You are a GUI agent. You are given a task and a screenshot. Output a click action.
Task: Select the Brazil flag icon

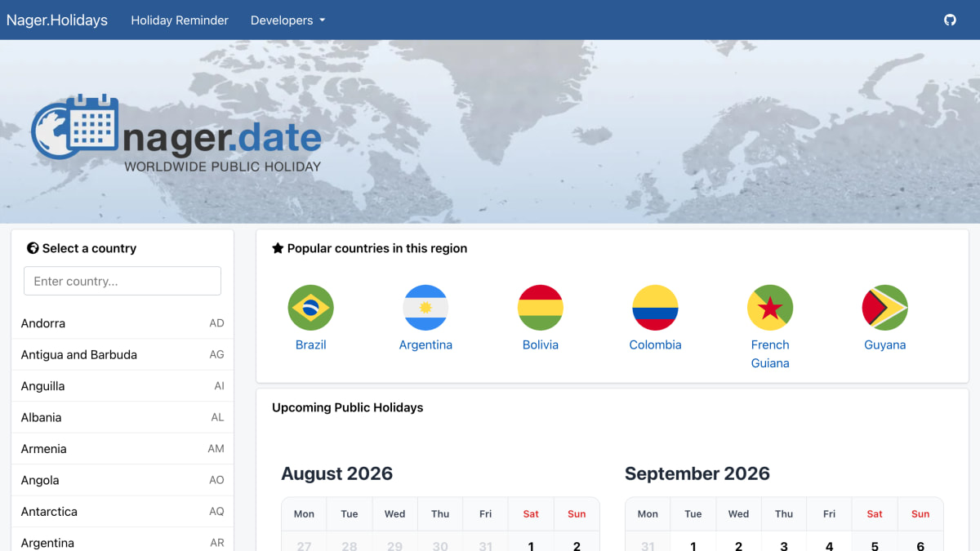coord(310,308)
